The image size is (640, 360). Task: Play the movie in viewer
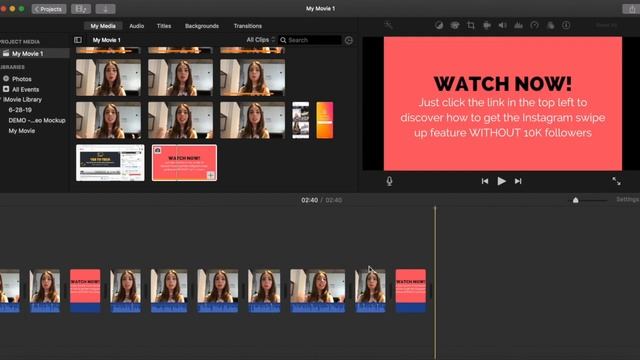[501, 181]
